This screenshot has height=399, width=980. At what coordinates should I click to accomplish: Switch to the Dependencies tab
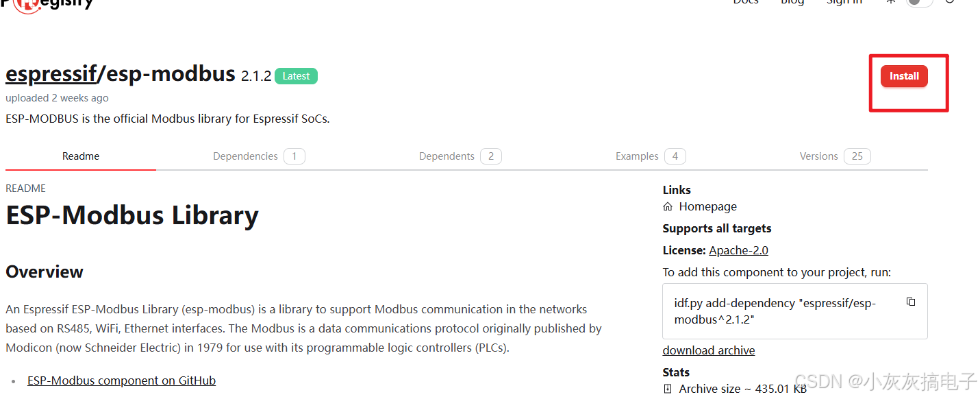pyautogui.click(x=259, y=156)
